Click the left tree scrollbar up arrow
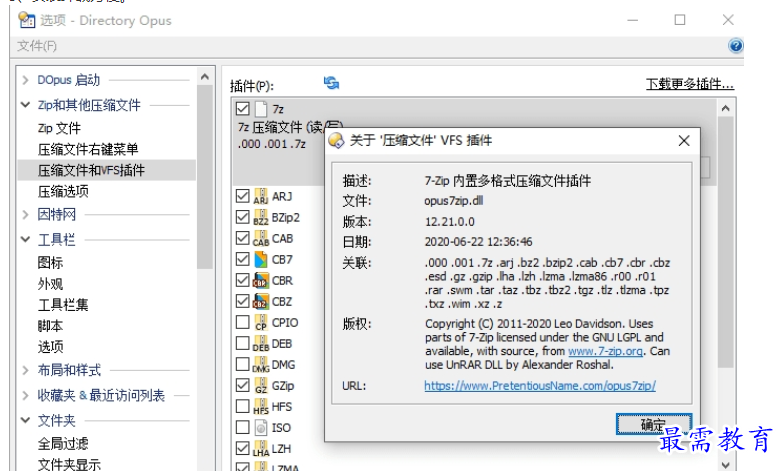Screen dimensions: 781x471 click(205, 77)
